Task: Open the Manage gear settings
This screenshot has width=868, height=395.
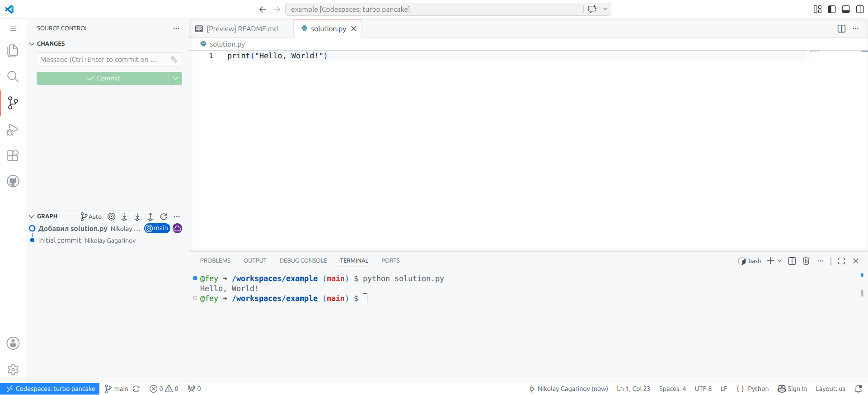Action: point(13,370)
